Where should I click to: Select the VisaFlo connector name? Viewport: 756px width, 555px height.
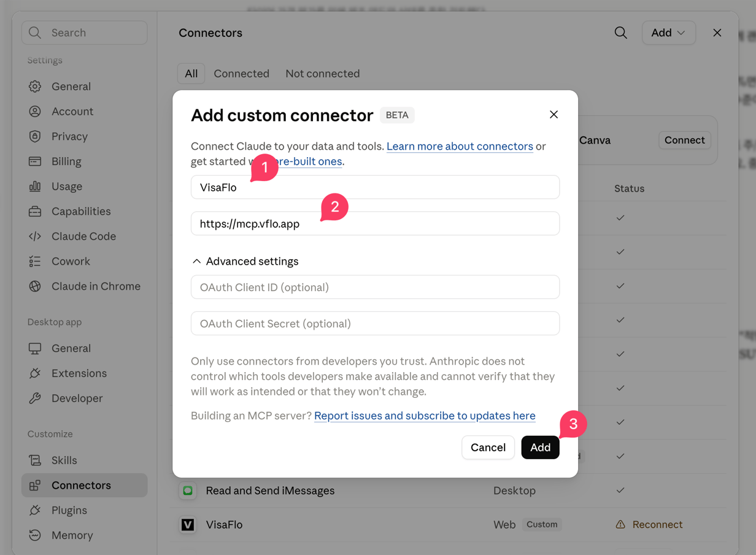[225, 525]
